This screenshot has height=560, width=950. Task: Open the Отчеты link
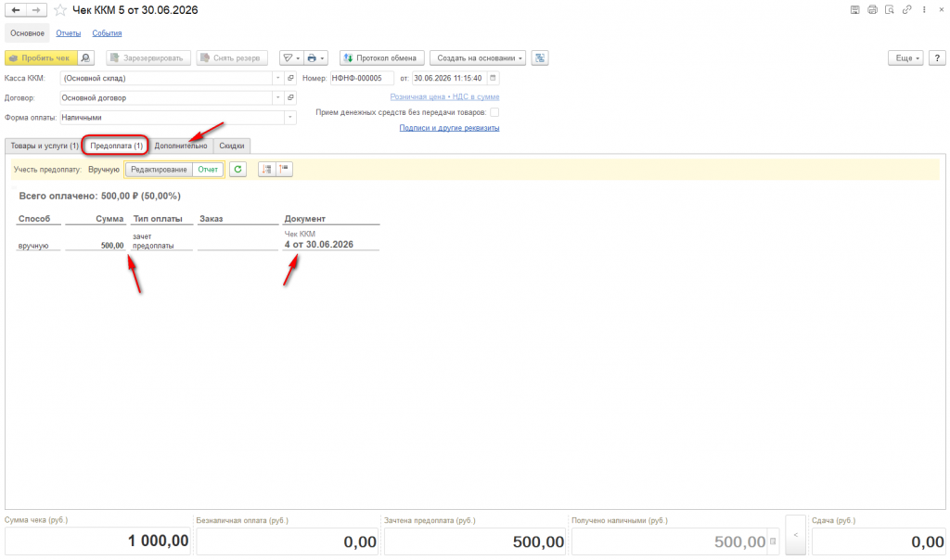tap(69, 33)
